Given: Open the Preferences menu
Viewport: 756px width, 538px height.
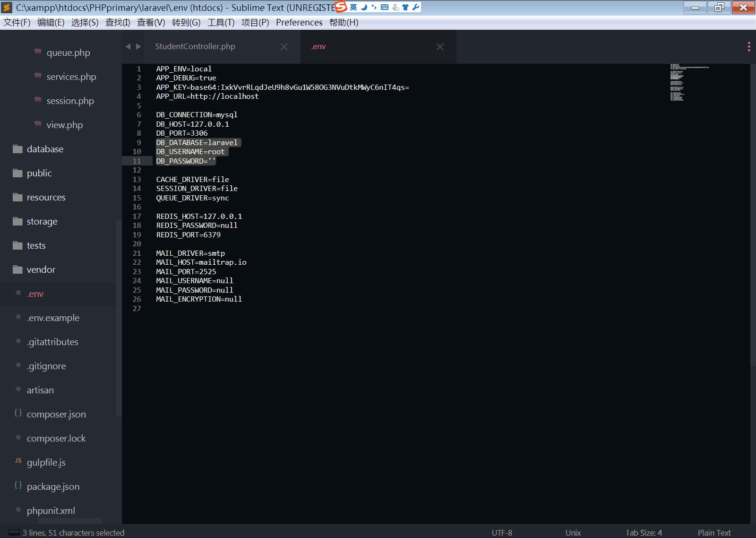Looking at the screenshot, I should pos(299,23).
